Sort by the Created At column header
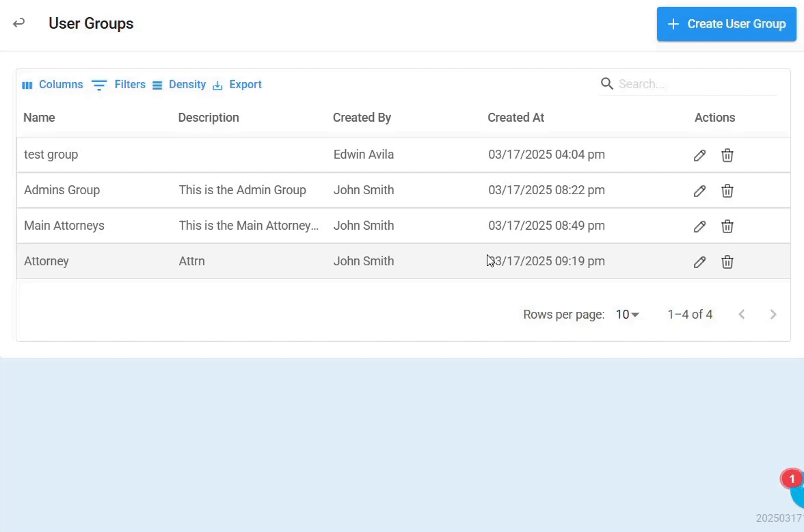The image size is (804, 532). pyautogui.click(x=515, y=118)
